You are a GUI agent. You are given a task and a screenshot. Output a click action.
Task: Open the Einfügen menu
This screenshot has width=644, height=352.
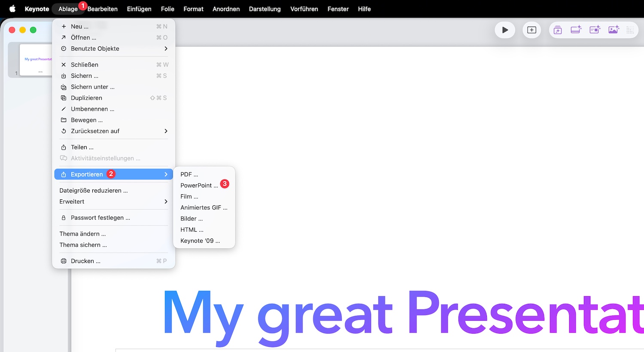click(139, 9)
